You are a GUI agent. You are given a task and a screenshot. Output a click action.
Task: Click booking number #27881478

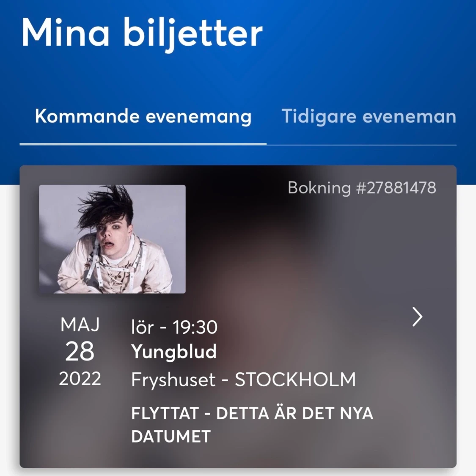pos(362,187)
